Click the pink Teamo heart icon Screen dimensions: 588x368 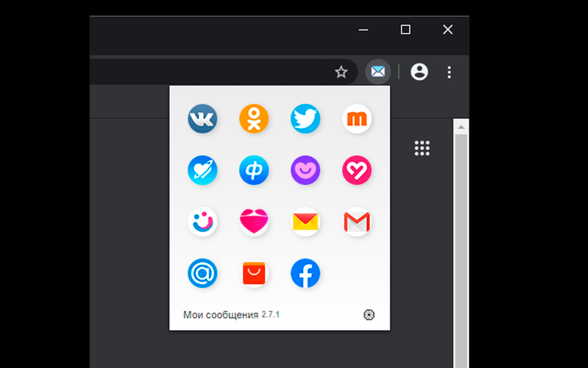click(357, 170)
